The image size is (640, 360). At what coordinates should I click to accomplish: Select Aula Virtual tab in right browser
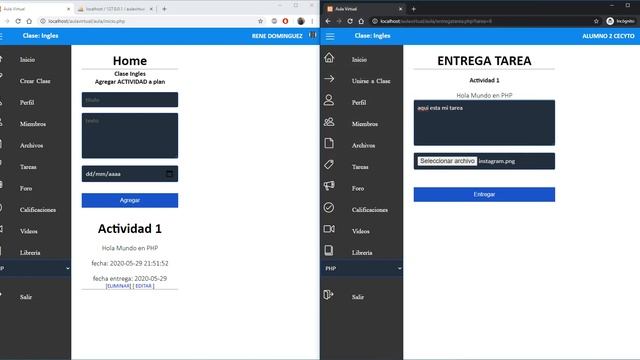364,9
